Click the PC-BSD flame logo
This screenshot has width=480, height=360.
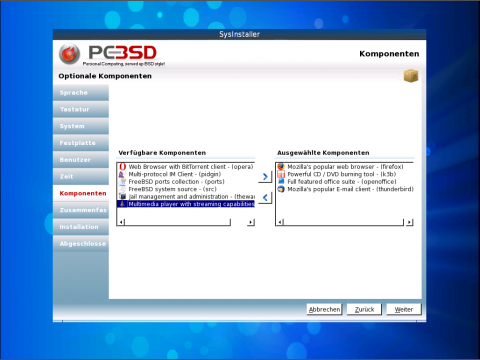click(x=69, y=54)
